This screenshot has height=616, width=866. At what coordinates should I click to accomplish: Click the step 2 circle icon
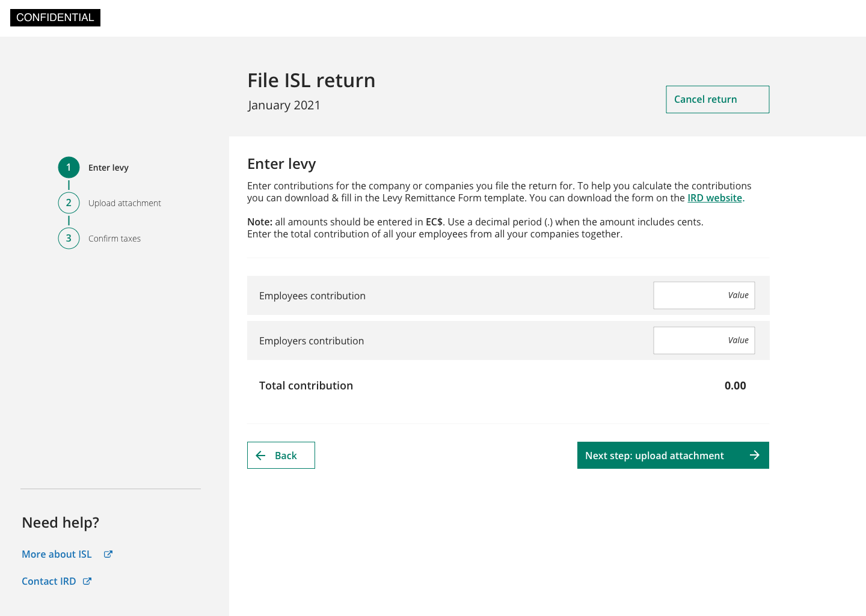click(x=69, y=203)
